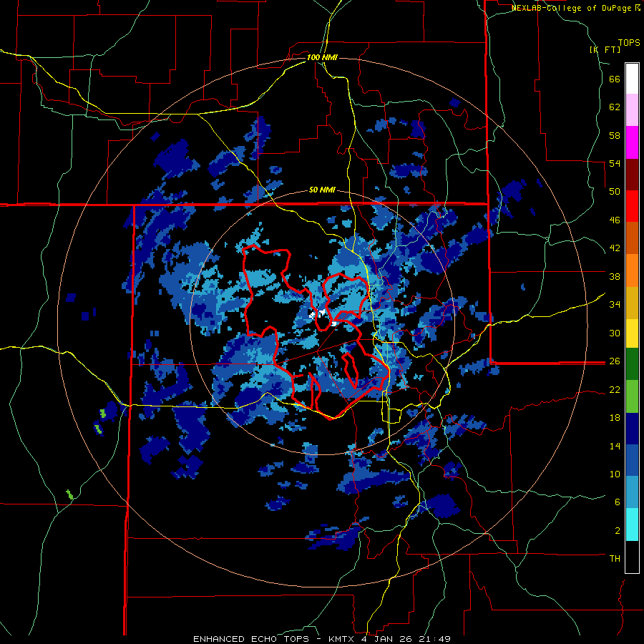Click the orange 38 kft legend swatch
The width and height of the screenshot is (644, 644).
pos(632,270)
